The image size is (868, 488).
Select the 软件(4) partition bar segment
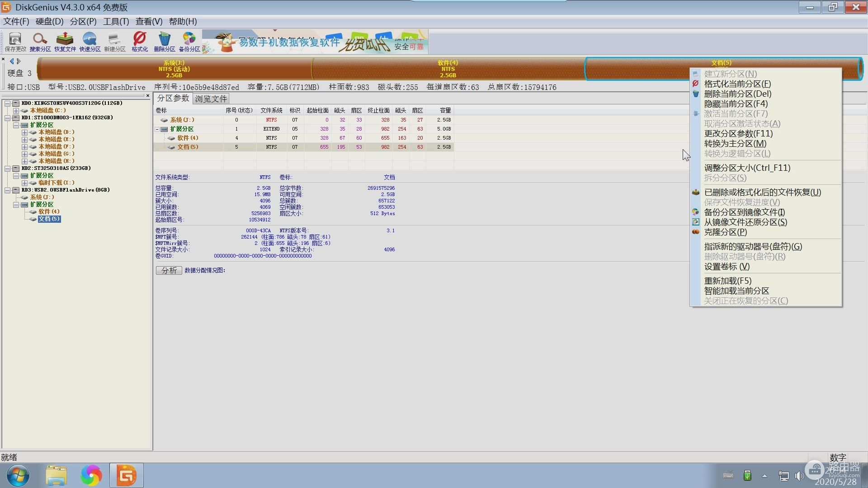pyautogui.click(x=448, y=69)
